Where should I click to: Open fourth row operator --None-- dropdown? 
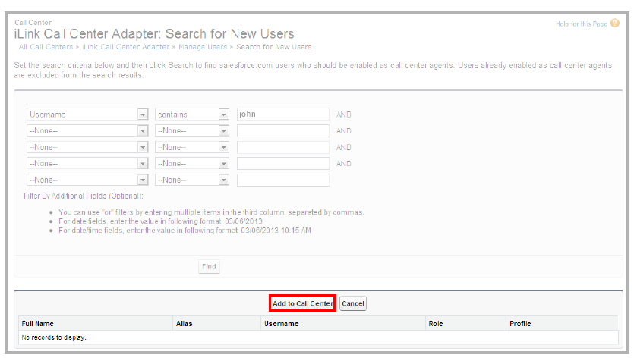[x=192, y=164]
